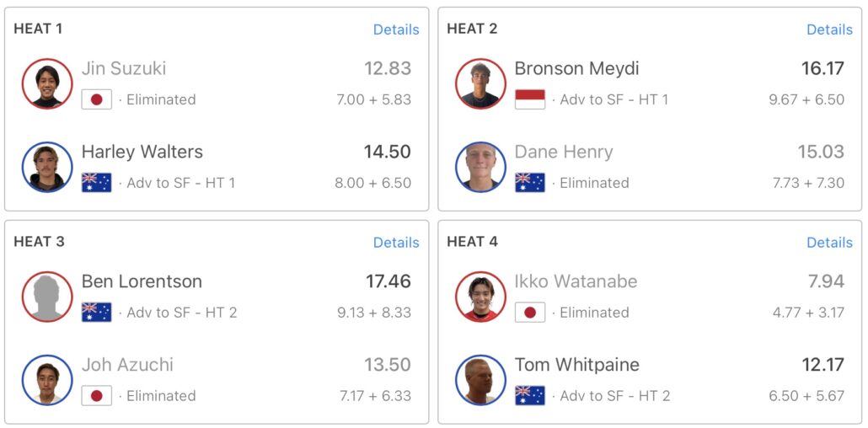Image resolution: width=868 pixels, height=428 pixels.
Task: Click Tom Whitpaine's profile photo
Action: (480, 380)
